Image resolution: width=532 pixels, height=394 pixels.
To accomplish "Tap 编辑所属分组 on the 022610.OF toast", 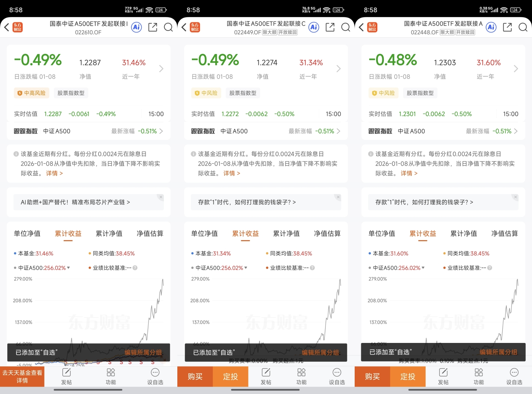I will point(143,352).
